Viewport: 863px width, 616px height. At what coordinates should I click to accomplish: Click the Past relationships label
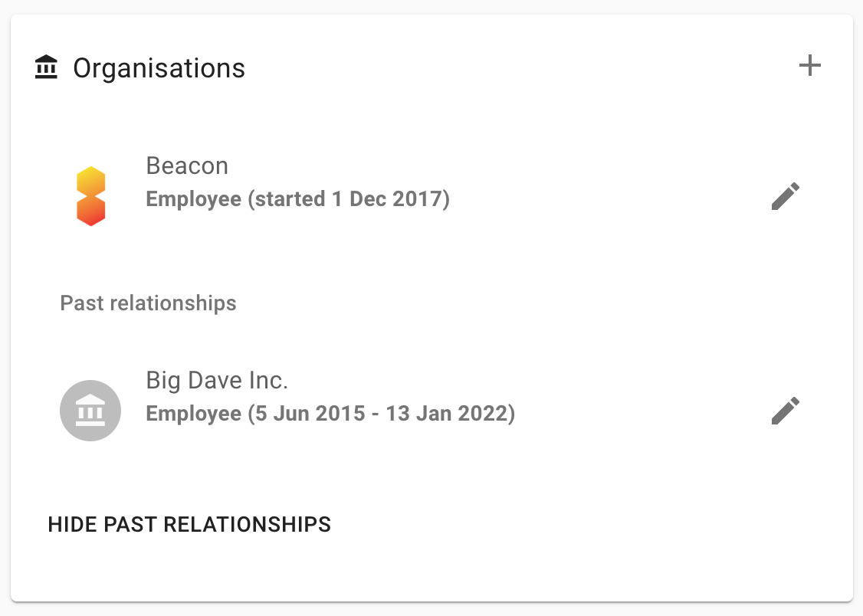[147, 303]
